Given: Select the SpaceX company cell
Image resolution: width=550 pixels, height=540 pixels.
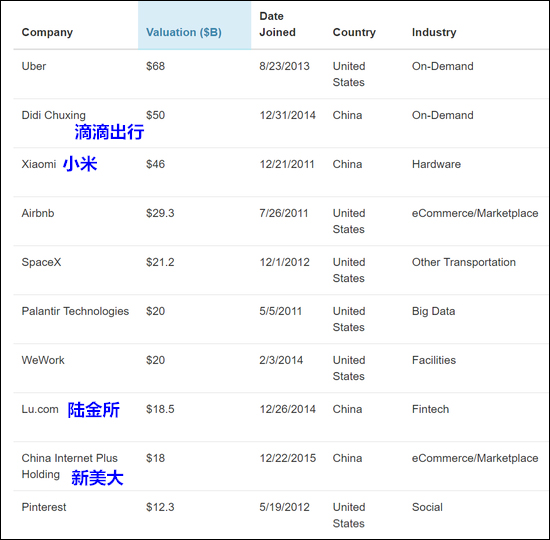Looking at the screenshot, I should coord(41,262).
